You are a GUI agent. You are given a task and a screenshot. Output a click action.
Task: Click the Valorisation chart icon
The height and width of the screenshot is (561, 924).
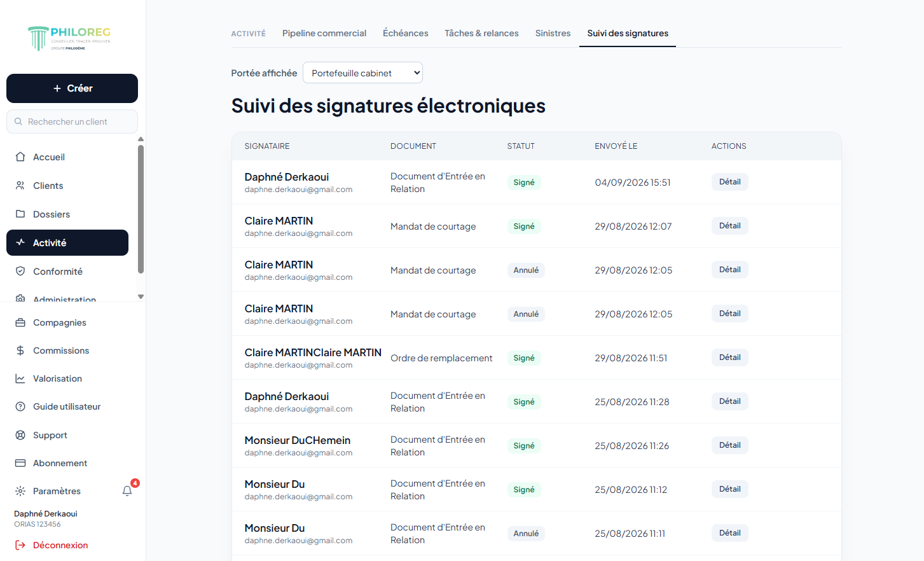pyautogui.click(x=20, y=378)
